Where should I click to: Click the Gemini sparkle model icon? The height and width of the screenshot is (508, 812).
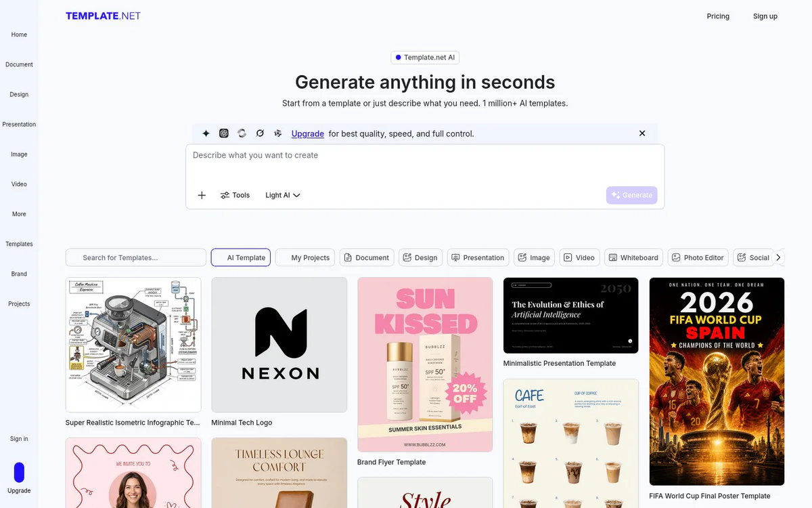[x=206, y=133]
